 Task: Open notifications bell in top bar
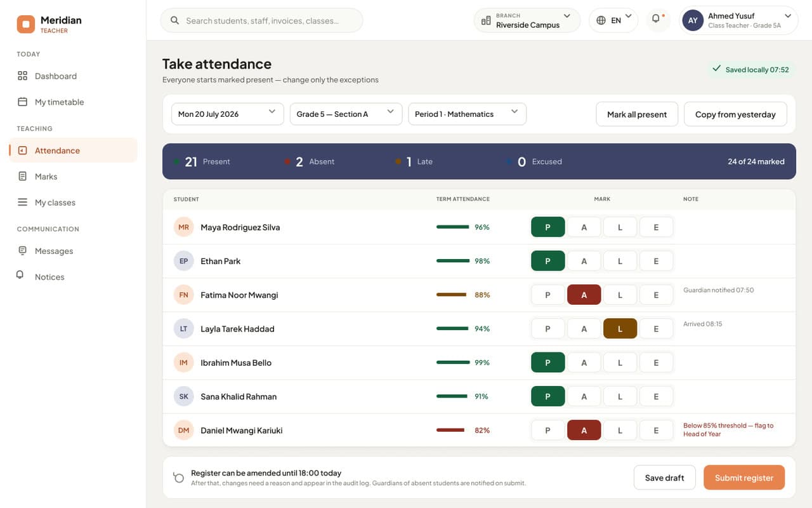point(657,20)
